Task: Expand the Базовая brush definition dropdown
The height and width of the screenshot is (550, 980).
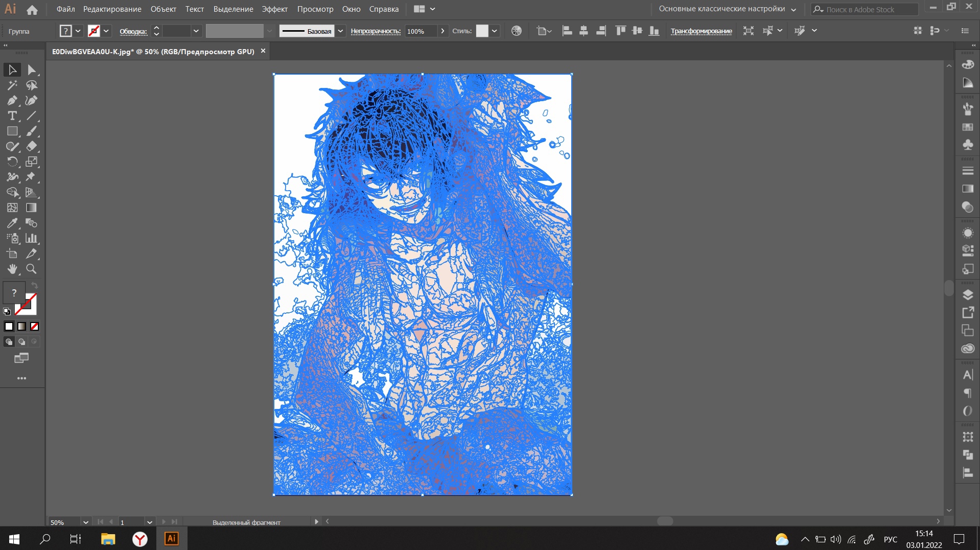Action: point(340,31)
